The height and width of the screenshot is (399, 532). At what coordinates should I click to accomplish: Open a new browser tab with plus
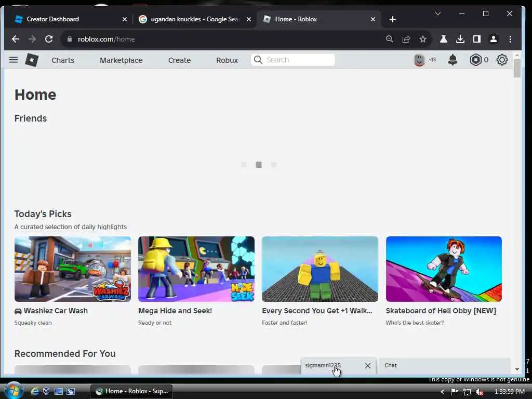pos(393,19)
